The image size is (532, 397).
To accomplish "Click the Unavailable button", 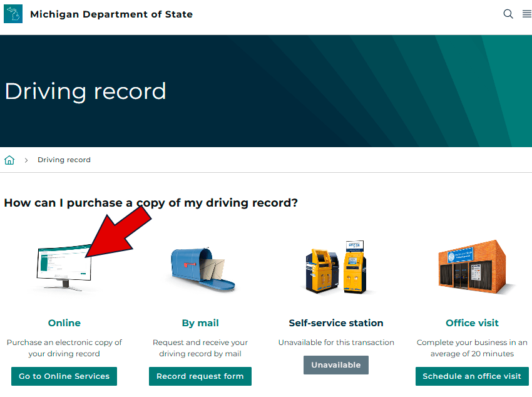I will (336, 365).
